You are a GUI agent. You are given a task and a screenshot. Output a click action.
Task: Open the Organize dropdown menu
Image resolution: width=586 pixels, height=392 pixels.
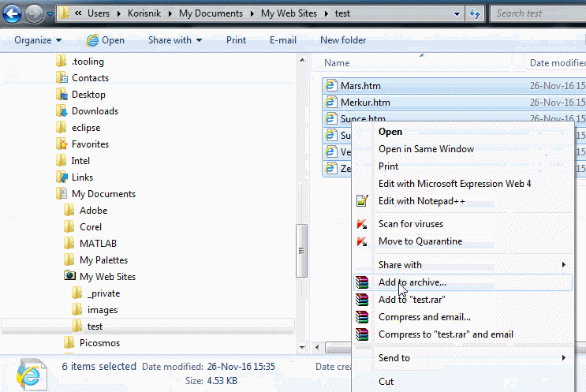coord(37,40)
